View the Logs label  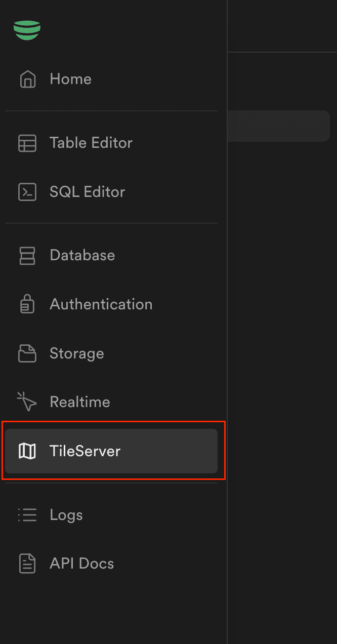[66, 515]
